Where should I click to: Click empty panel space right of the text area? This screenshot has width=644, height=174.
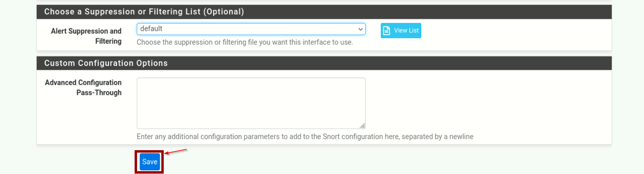tap(485, 103)
